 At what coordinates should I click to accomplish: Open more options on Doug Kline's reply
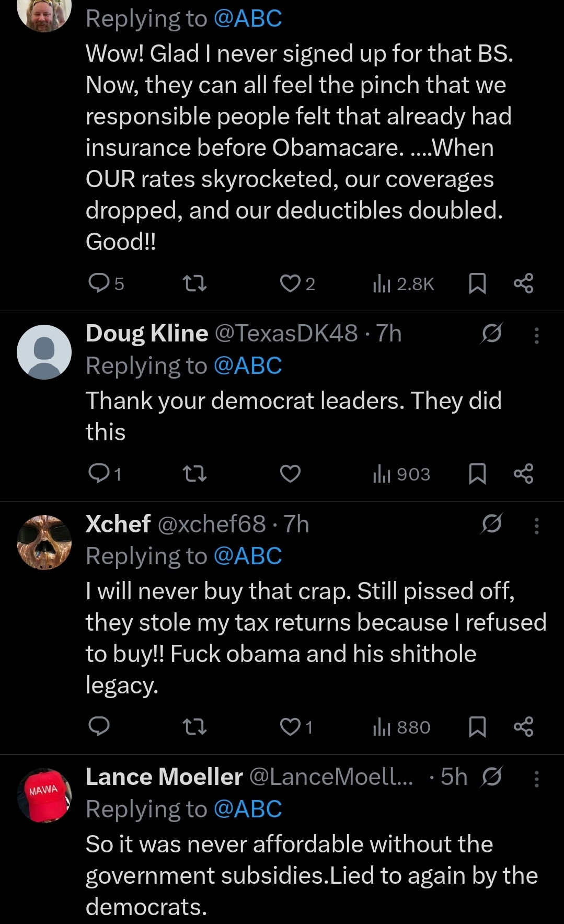(536, 335)
